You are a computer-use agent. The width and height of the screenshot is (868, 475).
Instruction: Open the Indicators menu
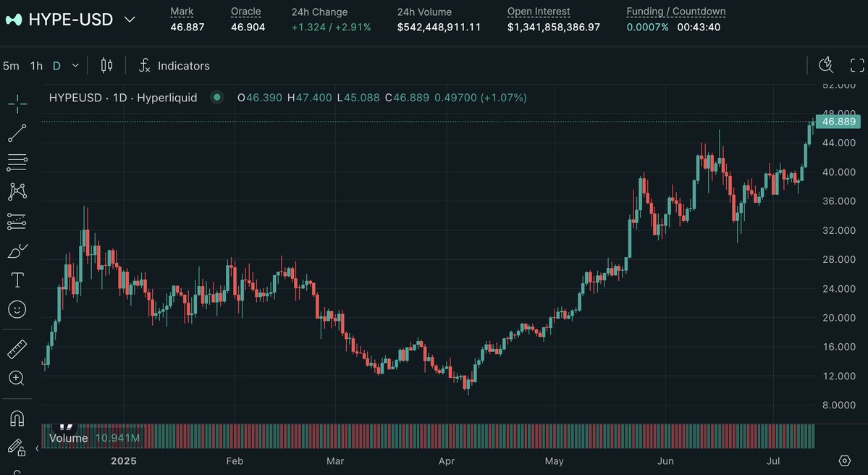click(174, 66)
